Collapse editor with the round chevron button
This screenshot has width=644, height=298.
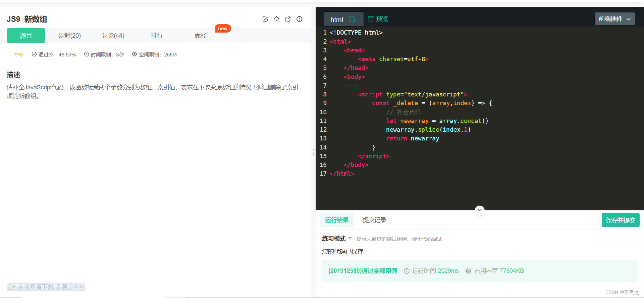click(x=480, y=210)
